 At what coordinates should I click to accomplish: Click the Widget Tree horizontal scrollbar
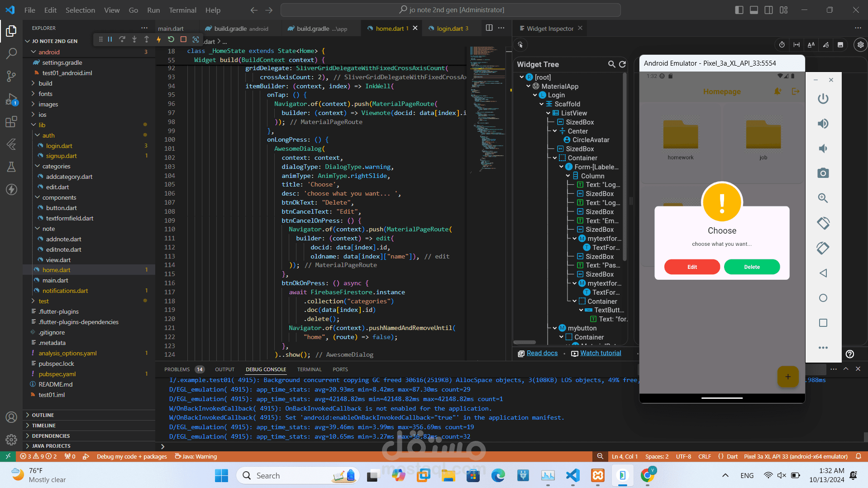click(x=525, y=342)
